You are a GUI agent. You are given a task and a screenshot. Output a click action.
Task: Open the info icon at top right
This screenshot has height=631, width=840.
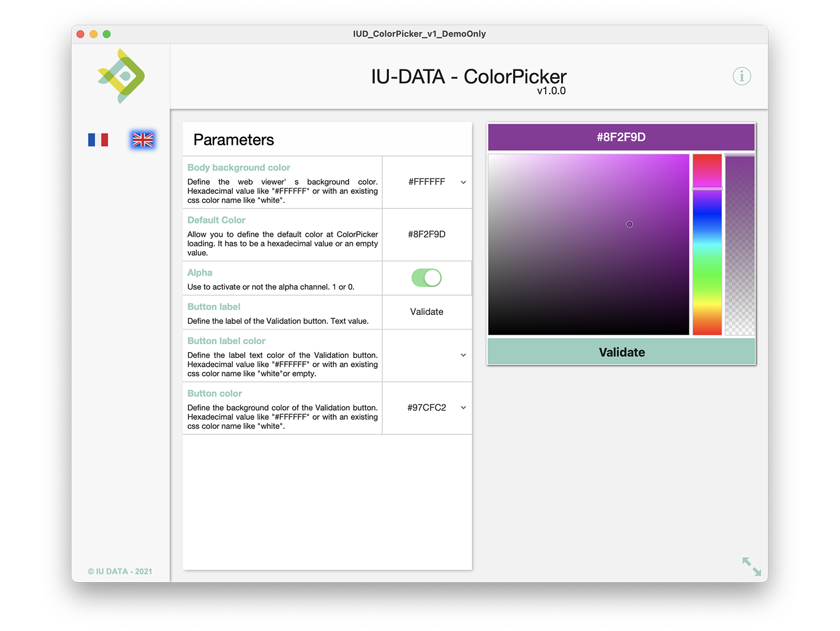tap(741, 76)
